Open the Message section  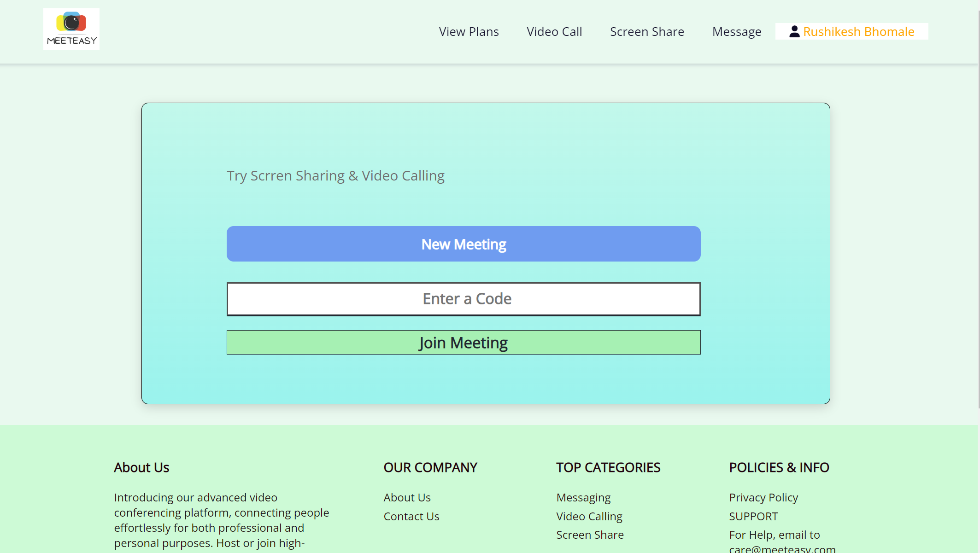[x=736, y=31]
